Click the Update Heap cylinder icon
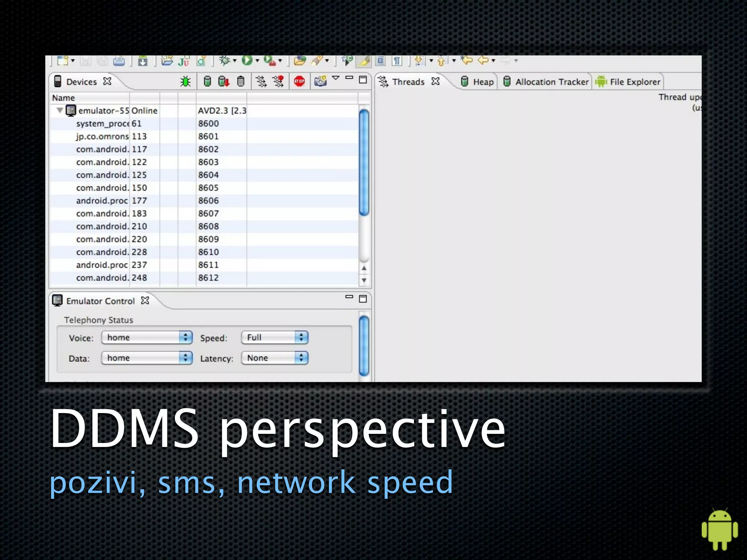This screenshot has height=560, width=747. (x=207, y=81)
